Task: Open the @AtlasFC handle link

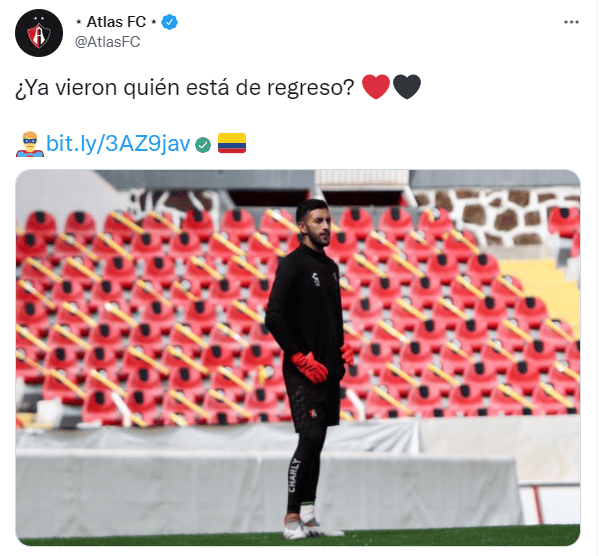Action: pos(107,42)
